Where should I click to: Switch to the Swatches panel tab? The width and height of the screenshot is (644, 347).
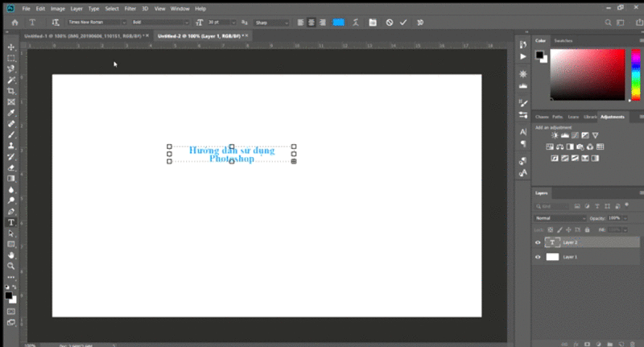point(563,40)
